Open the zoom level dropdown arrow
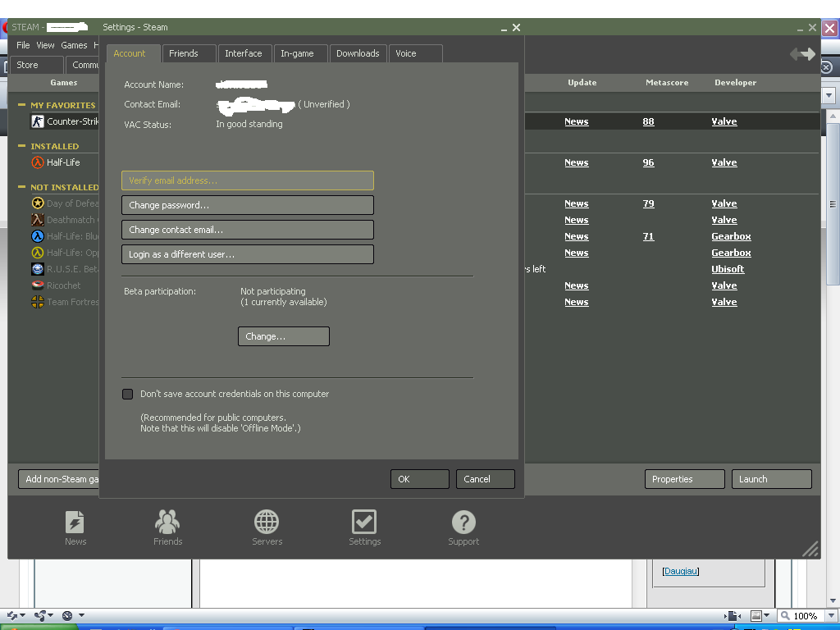Screen dimensions: 840x630 (x=830, y=616)
